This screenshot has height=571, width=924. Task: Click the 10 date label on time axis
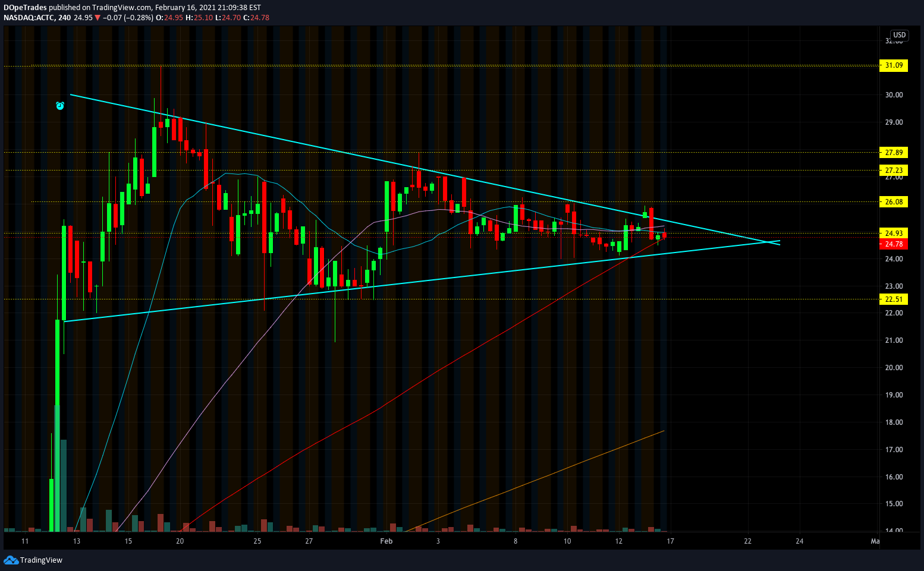pos(567,541)
